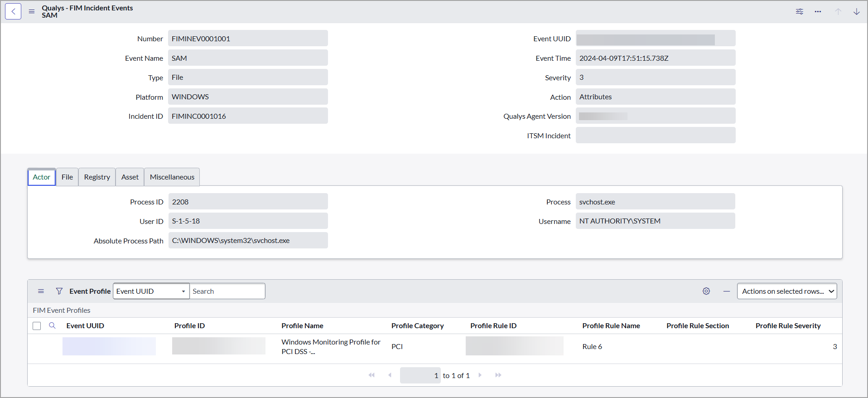Viewport: 868px width, 398px height.
Task: Open the Event UUID search field dropdown
Action: [x=151, y=291]
